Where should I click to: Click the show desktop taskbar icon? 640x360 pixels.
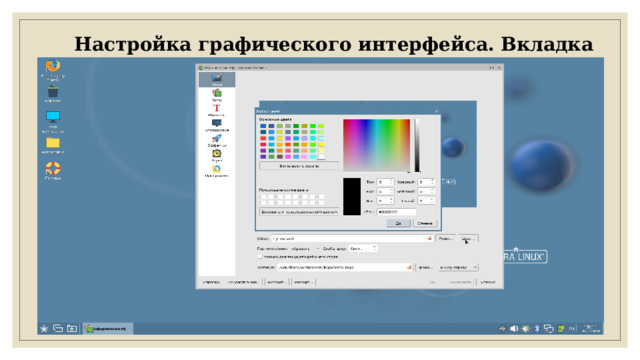tap(58, 328)
